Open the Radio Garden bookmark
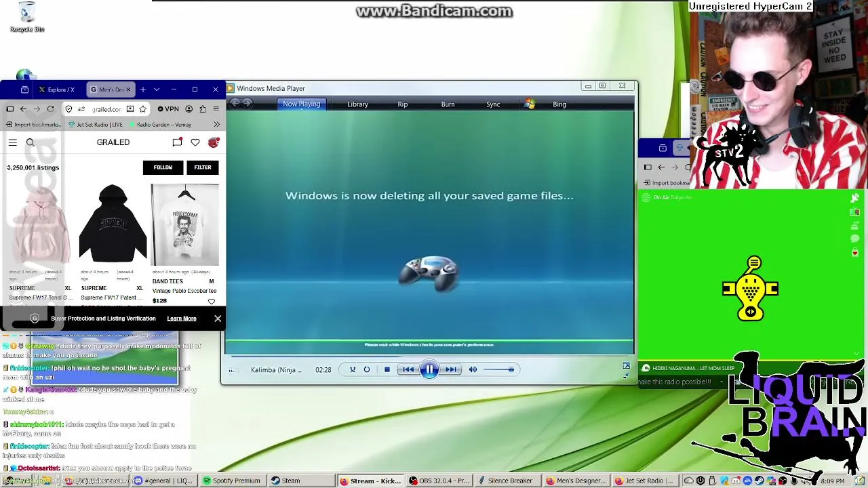Screen dimensions: 868x488 tap(160, 125)
